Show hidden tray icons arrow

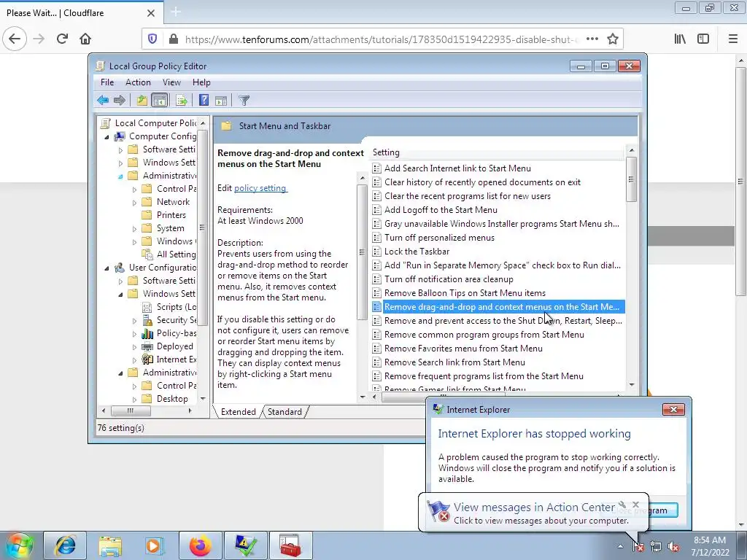[620, 547]
